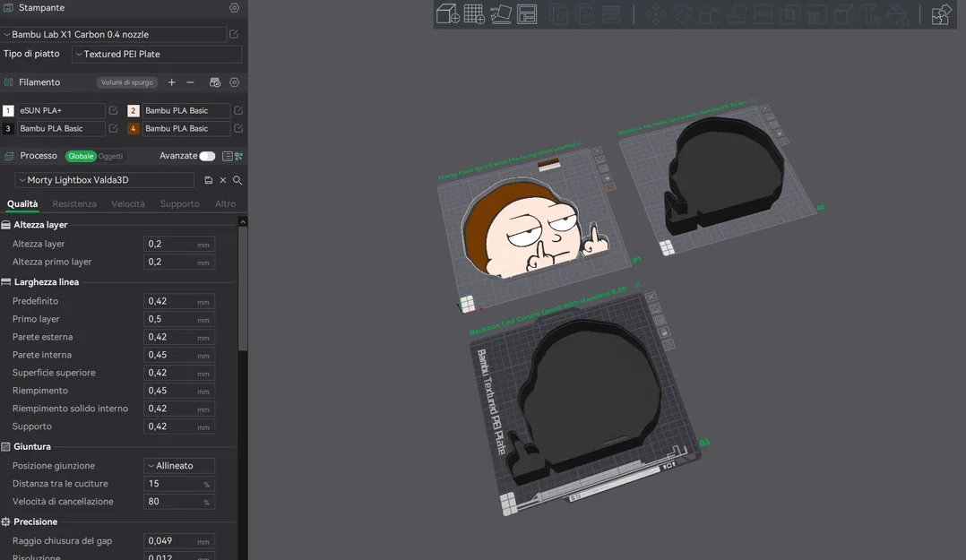Click filament 1 white color swatch
The width and height of the screenshot is (966, 560).
(8, 111)
